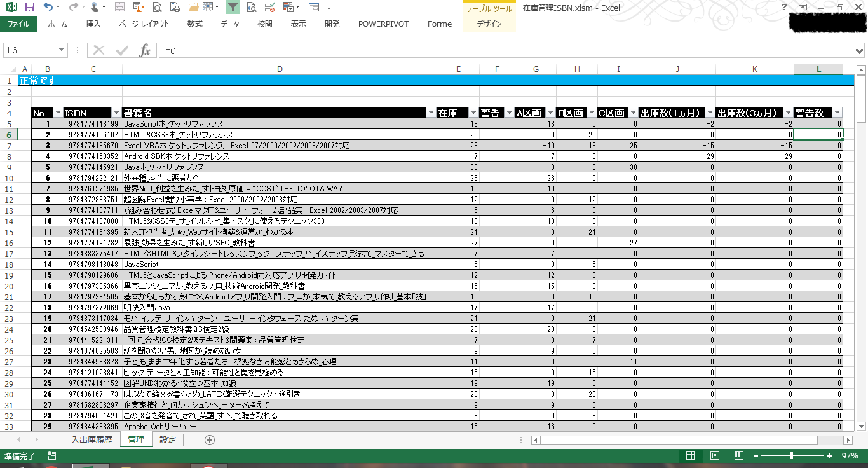Open the Print Preview magnifier icon
868x468 pixels.
point(158,8)
